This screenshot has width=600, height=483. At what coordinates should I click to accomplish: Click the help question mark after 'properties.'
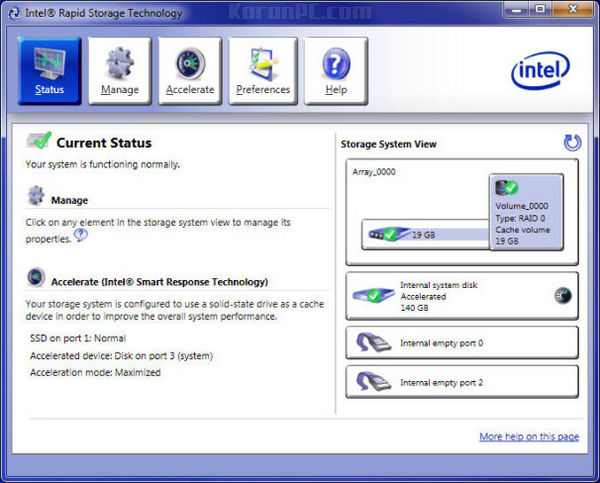(x=80, y=235)
